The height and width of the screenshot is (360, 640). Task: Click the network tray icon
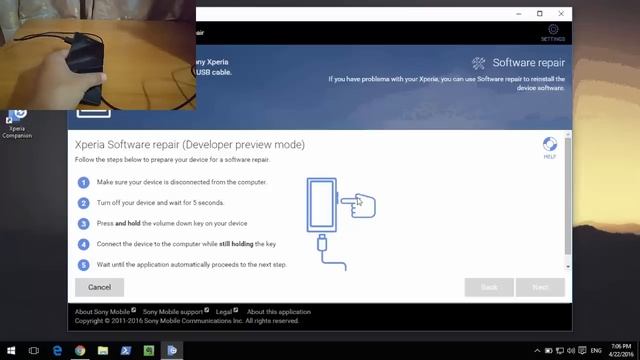tap(560, 351)
